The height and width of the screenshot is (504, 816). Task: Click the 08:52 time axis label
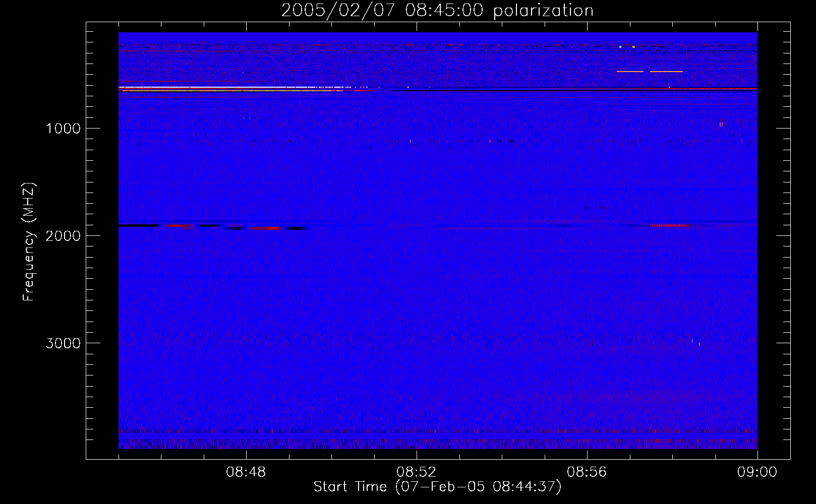coord(416,472)
